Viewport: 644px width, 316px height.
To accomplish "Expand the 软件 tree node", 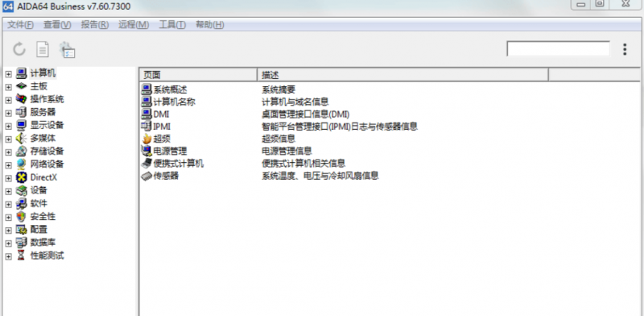I will (8, 205).
